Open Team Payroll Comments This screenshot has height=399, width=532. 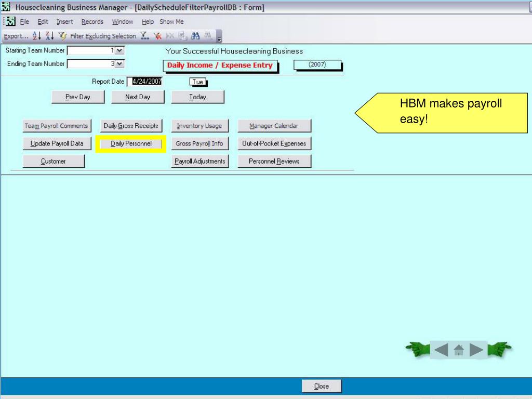click(x=57, y=126)
